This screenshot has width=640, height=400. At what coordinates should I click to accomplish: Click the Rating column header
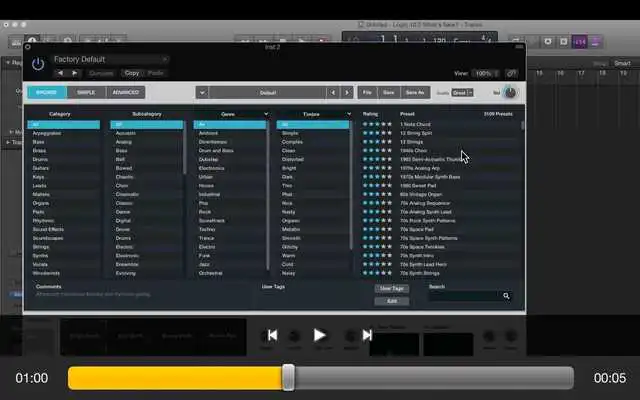click(370, 114)
